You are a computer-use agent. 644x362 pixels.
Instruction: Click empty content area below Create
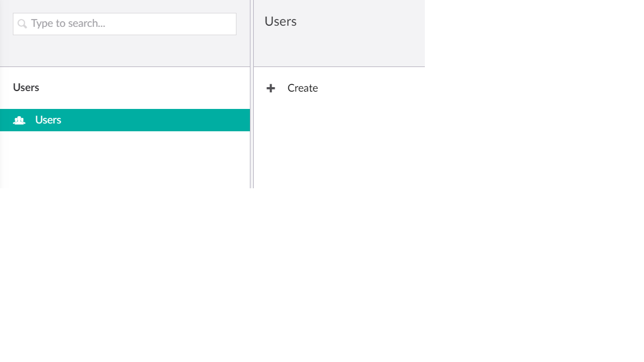point(339,145)
